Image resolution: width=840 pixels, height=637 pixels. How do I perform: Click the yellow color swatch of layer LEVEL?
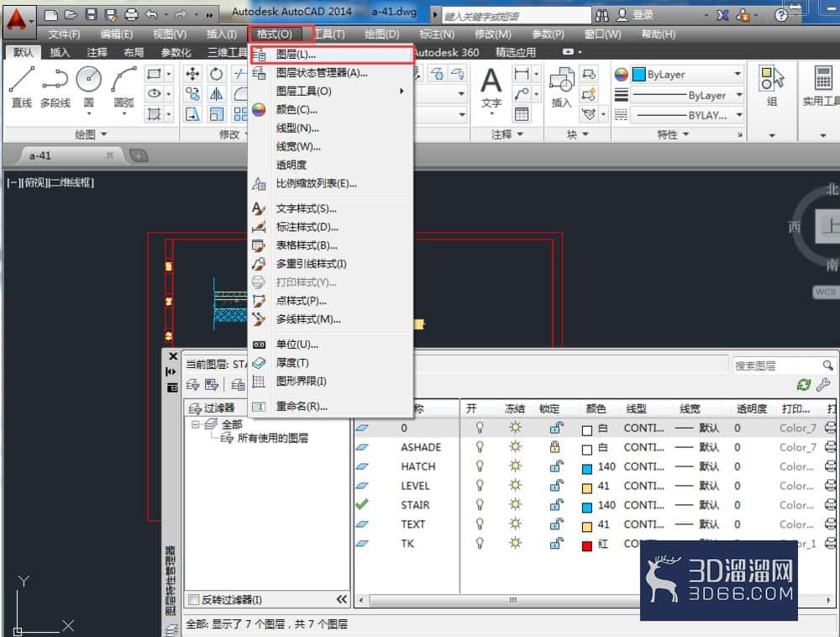coord(587,488)
